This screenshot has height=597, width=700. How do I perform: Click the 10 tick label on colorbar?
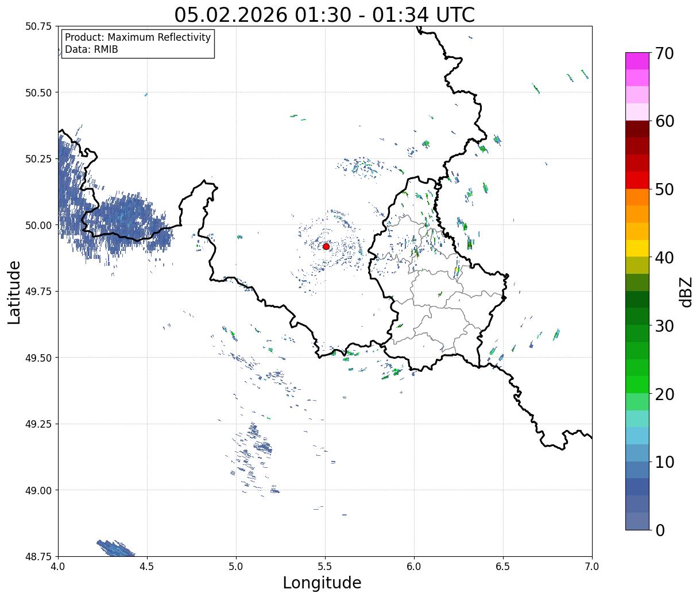[664, 462]
